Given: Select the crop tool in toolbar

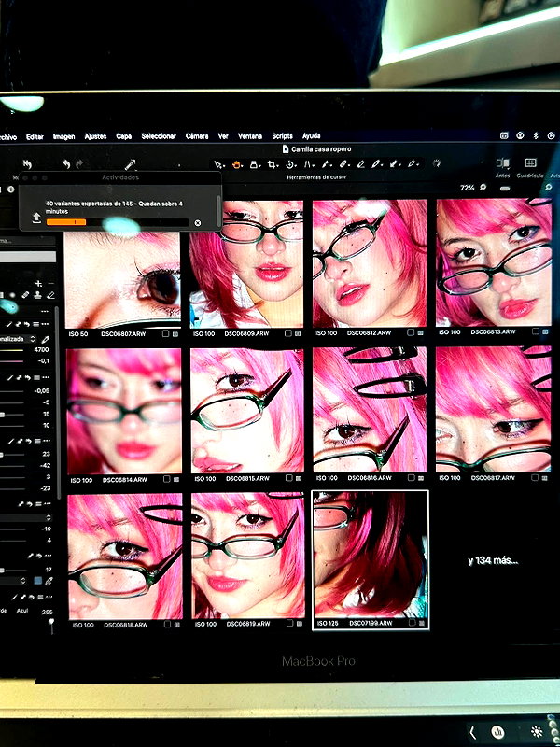Looking at the screenshot, I should point(272,165).
